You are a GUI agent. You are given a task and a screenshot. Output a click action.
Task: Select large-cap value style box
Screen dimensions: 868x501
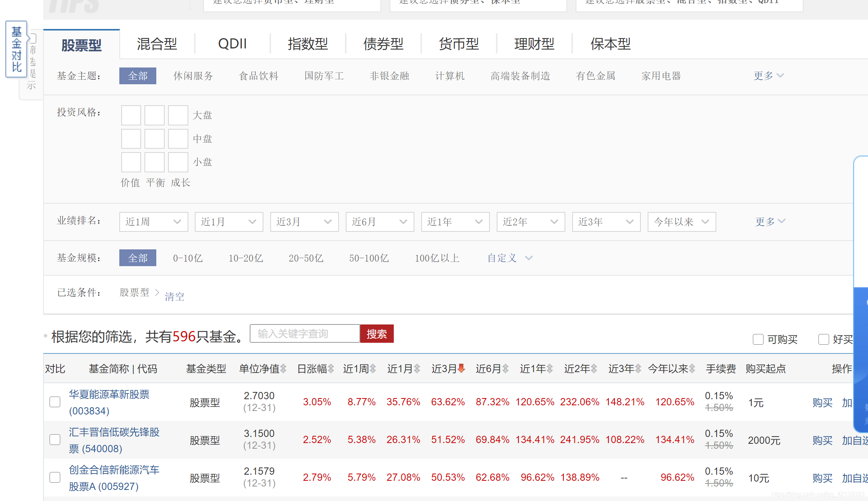pos(131,115)
